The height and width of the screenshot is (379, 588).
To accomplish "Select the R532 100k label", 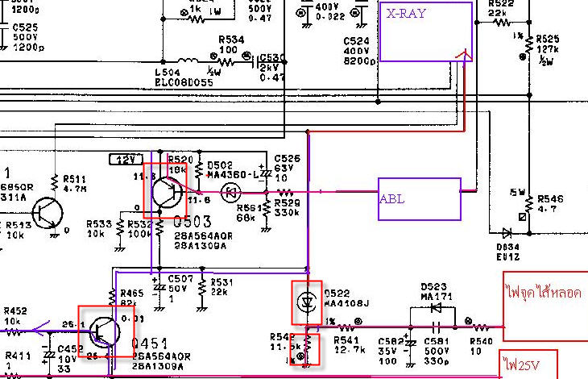I will (x=140, y=228).
